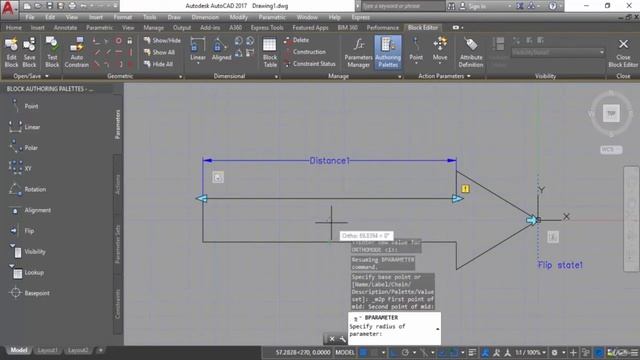Image resolution: width=640 pixels, height=360 pixels.
Task: Click the Auto Constrain tool
Action: 76,52
